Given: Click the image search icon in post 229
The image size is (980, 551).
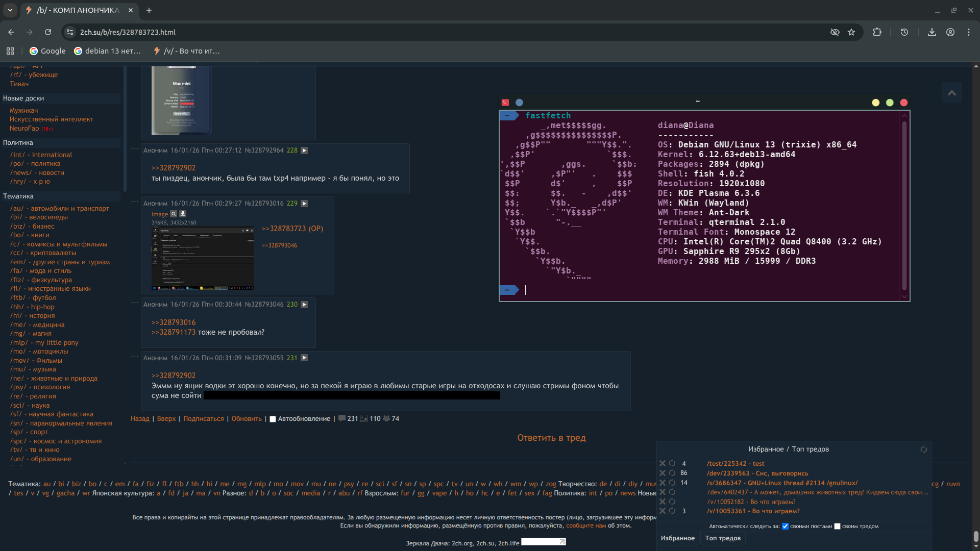Looking at the screenshot, I should tap(174, 214).
